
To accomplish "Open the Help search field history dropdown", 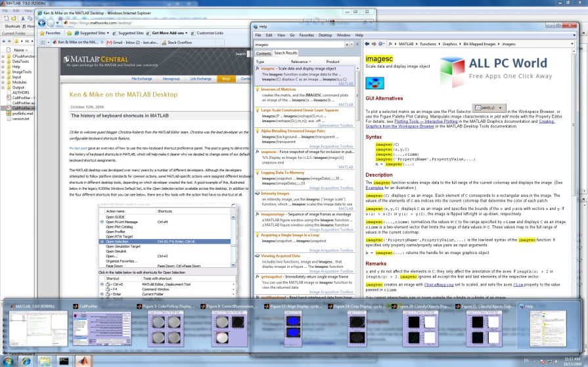I will pyautogui.click(x=352, y=44).
